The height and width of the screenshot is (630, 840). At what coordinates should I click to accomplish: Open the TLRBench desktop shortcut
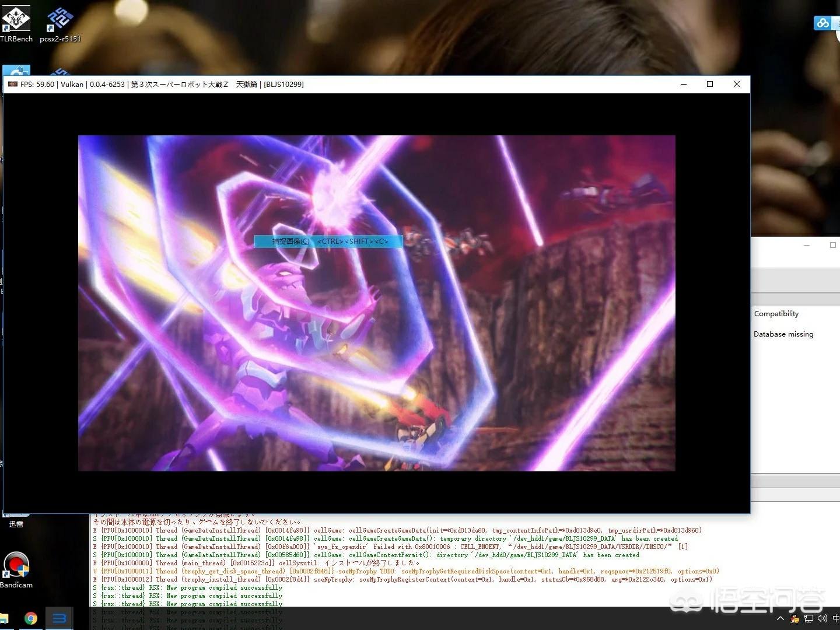[16, 23]
